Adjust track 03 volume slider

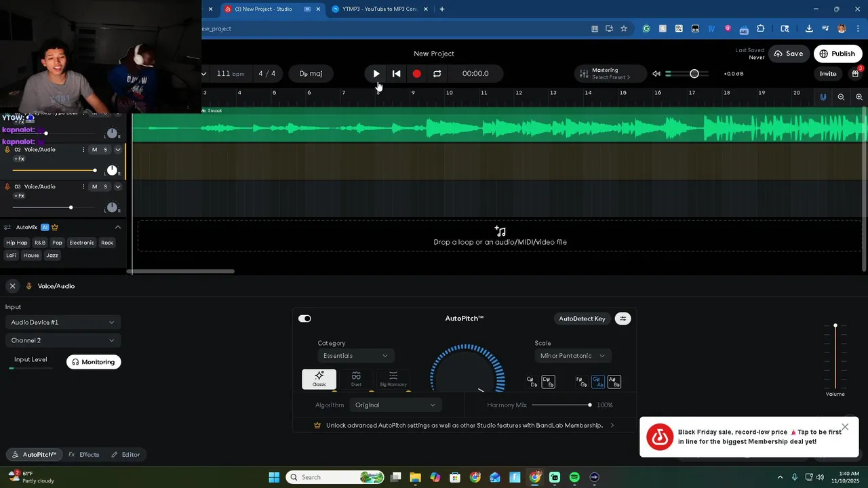[x=71, y=207]
